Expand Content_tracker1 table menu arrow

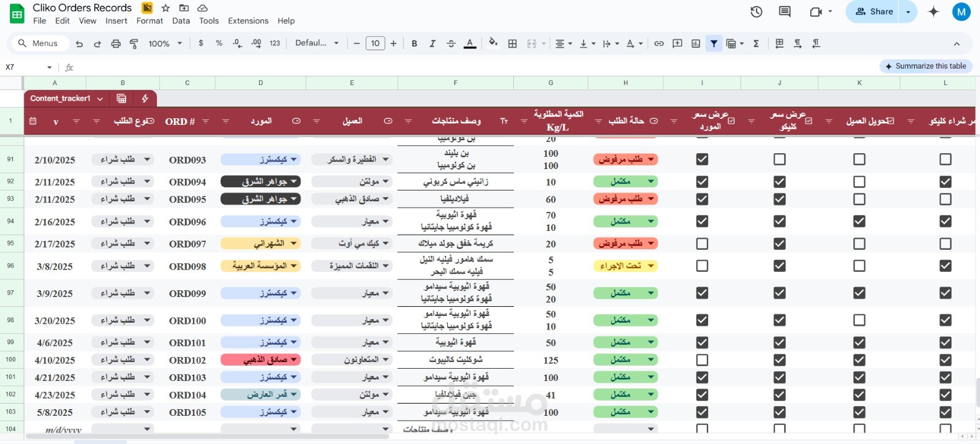pyautogui.click(x=100, y=99)
